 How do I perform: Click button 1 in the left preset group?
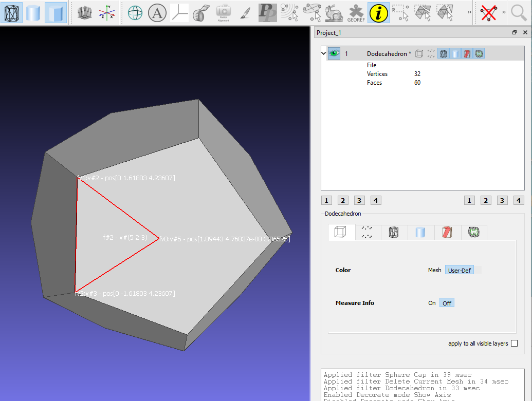326,200
